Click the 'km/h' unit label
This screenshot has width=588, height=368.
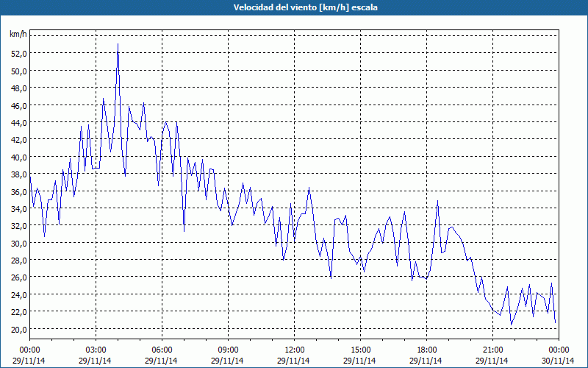click(x=18, y=35)
